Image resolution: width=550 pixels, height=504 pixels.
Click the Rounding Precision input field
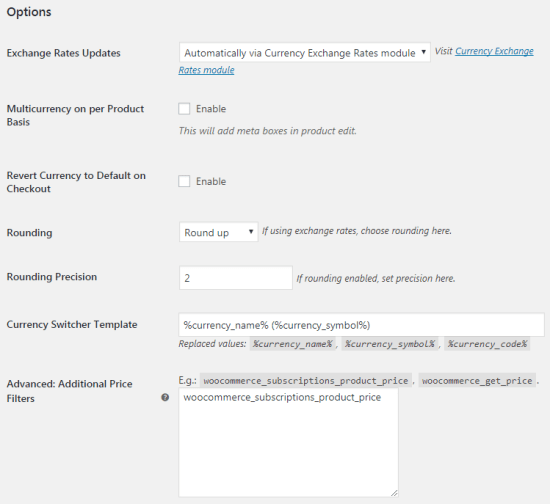236,278
